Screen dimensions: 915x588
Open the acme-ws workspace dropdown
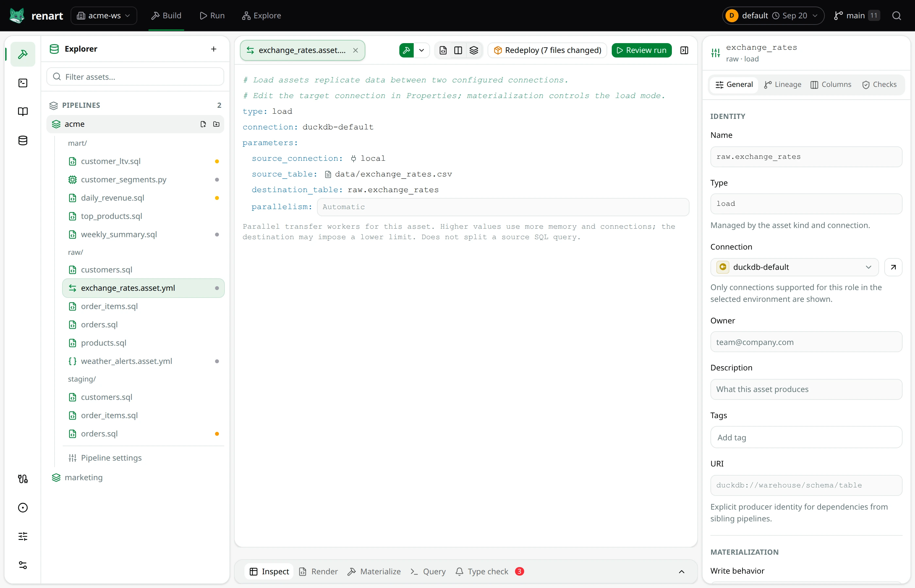coord(104,16)
